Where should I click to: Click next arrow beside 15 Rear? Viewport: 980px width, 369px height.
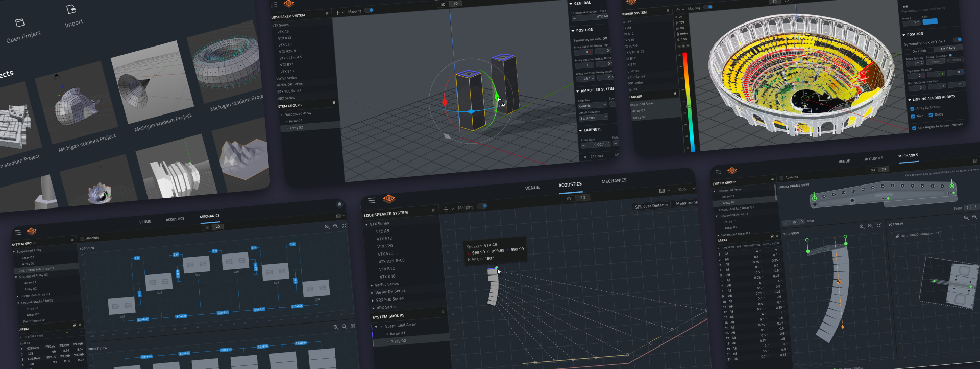pos(802,222)
